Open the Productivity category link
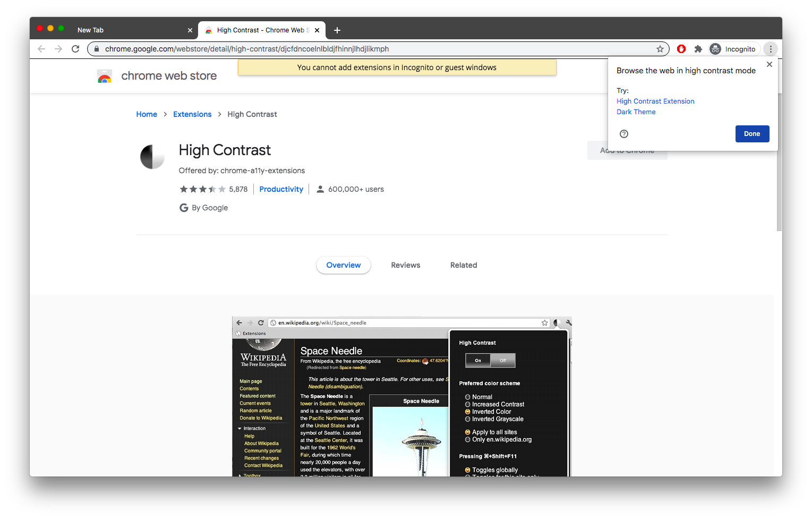Viewport: 812px width, 519px height. pos(281,189)
